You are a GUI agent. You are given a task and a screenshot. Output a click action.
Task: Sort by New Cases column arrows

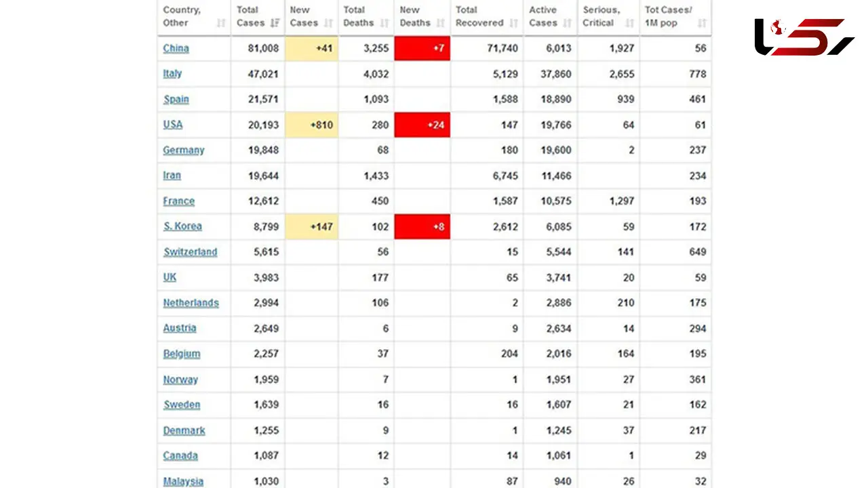tap(329, 23)
